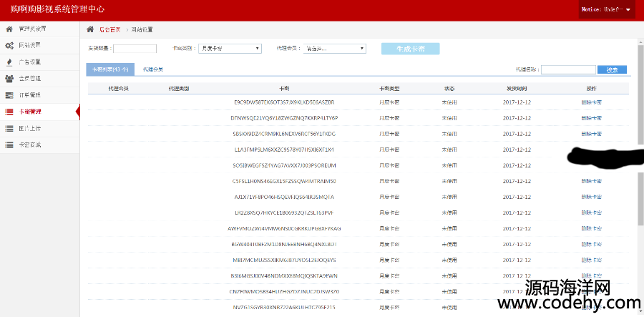Image resolution: width=644 pixels, height=317 pixels.
Task: Go to 后台首页 breadcrumb link
Action: [110, 29]
